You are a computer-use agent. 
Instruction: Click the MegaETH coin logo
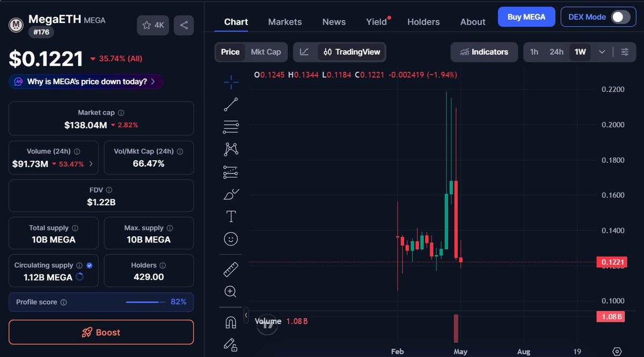click(16, 25)
